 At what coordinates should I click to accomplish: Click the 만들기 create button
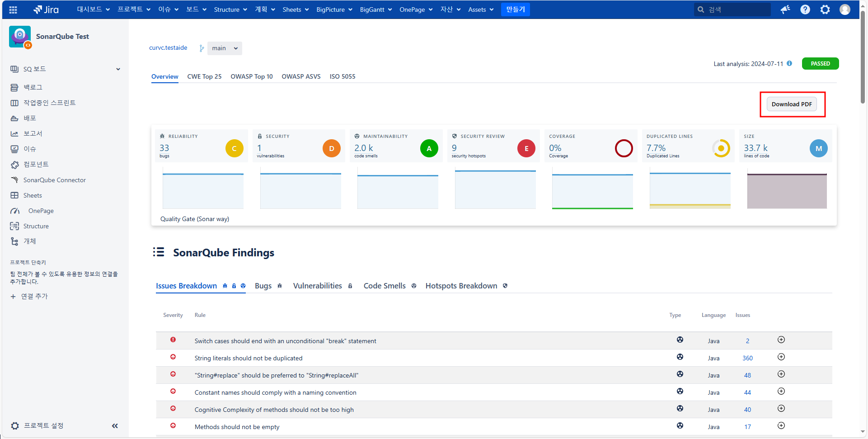coord(515,9)
